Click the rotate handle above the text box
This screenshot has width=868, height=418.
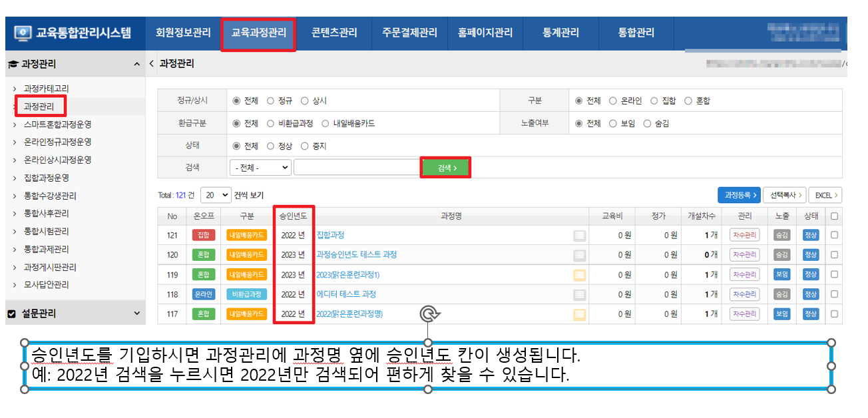click(x=428, y=313)
